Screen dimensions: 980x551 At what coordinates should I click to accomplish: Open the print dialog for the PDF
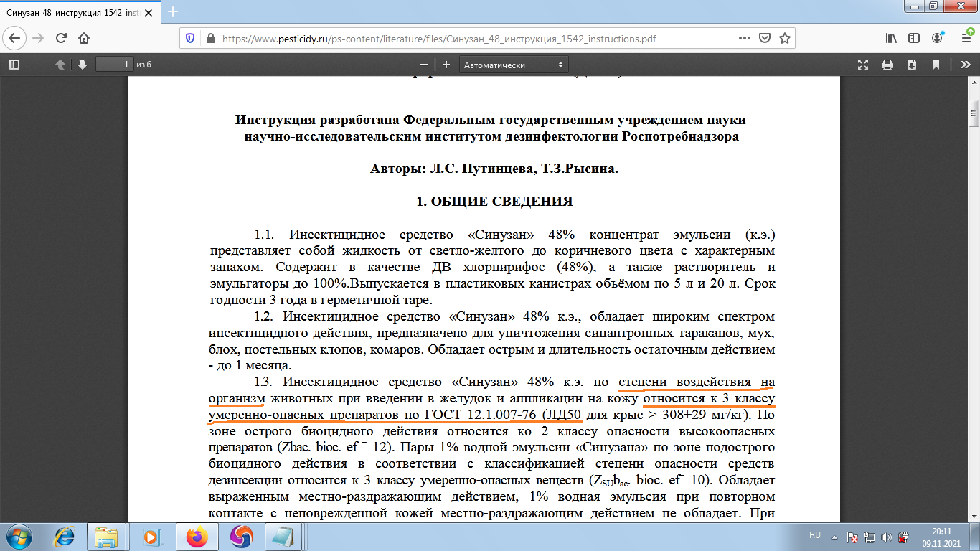[x=887, y=65]
